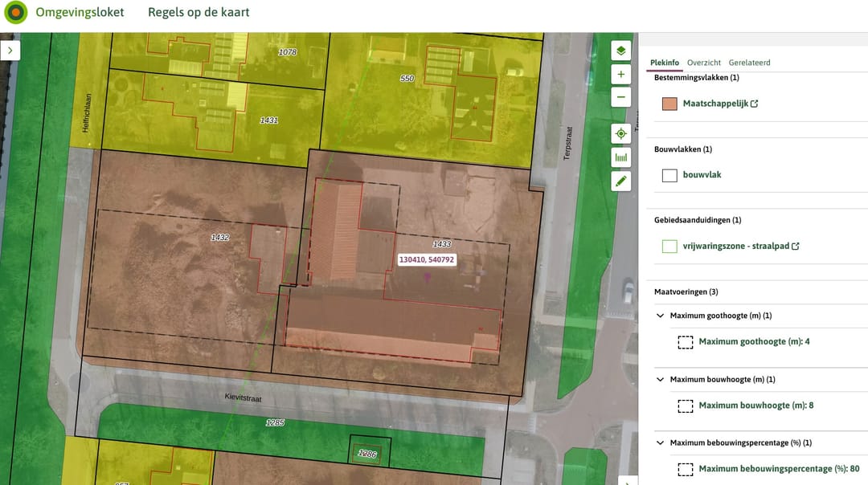Toggle Maximum goothoogte (m): 4 box

(x=685, y=342)
